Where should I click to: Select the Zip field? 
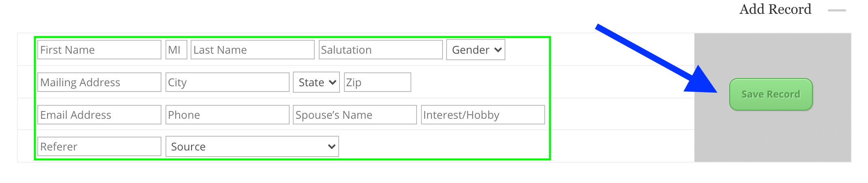pyautogui.click(x=377, y=82)
